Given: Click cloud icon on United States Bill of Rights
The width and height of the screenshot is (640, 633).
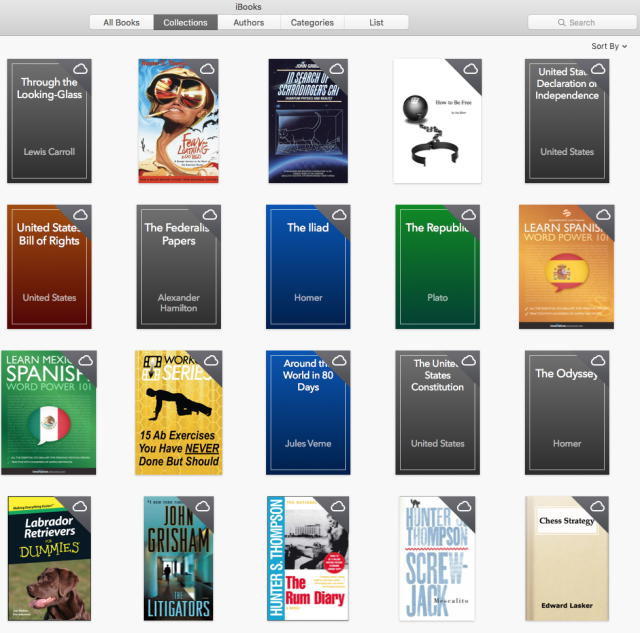Looking at the screenshot, I should pos(80,214).
